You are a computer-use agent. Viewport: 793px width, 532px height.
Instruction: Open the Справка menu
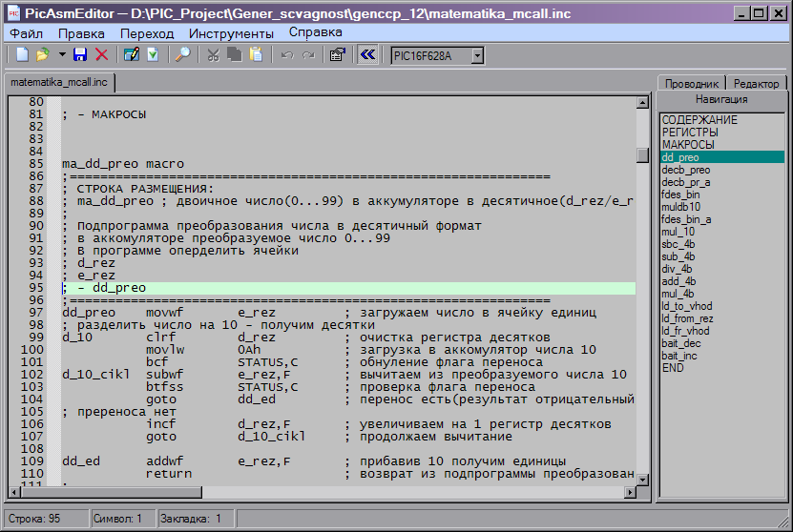coord(316,32)
